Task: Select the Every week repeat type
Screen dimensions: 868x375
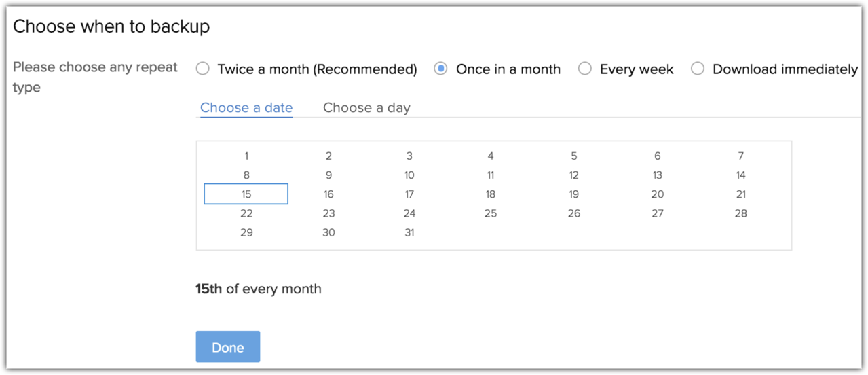Action: [x=585, y=69]
